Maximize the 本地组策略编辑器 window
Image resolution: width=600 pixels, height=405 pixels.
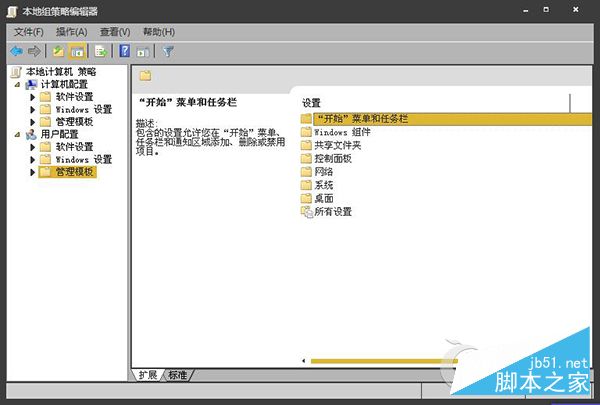click(x=546, y=10)
